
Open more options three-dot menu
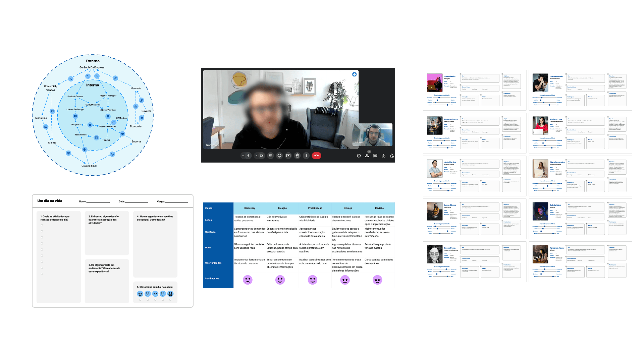pos(306,156)
